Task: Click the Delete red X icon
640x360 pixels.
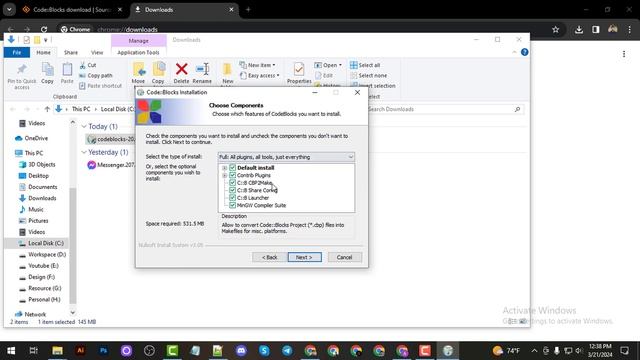Action: click(181, 69)
